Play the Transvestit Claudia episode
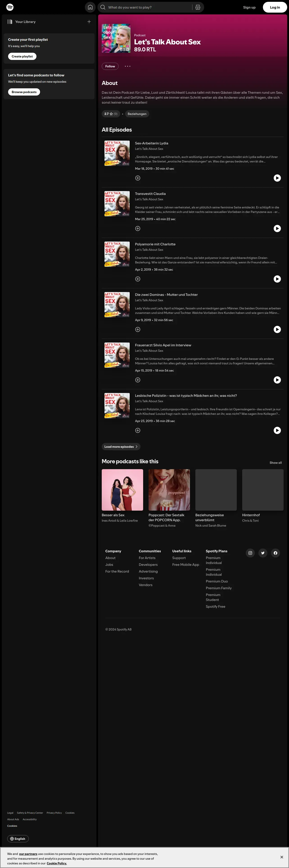The height and width of the screenshot is (868, 289). point(277,228)
